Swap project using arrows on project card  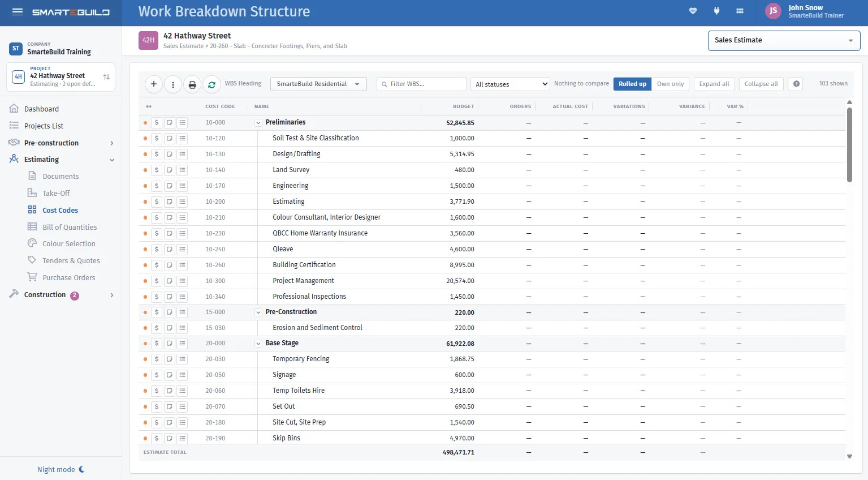(106, 77)
